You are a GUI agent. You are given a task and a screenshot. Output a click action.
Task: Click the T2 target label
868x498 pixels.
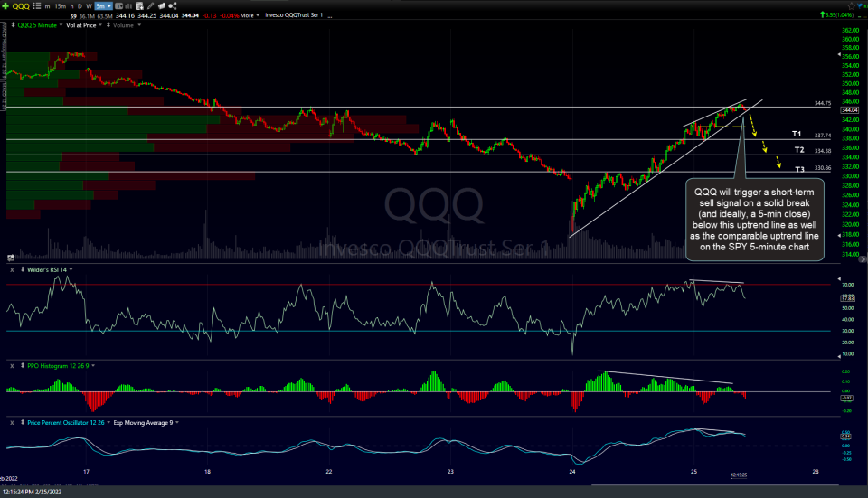tap(799, 150)
